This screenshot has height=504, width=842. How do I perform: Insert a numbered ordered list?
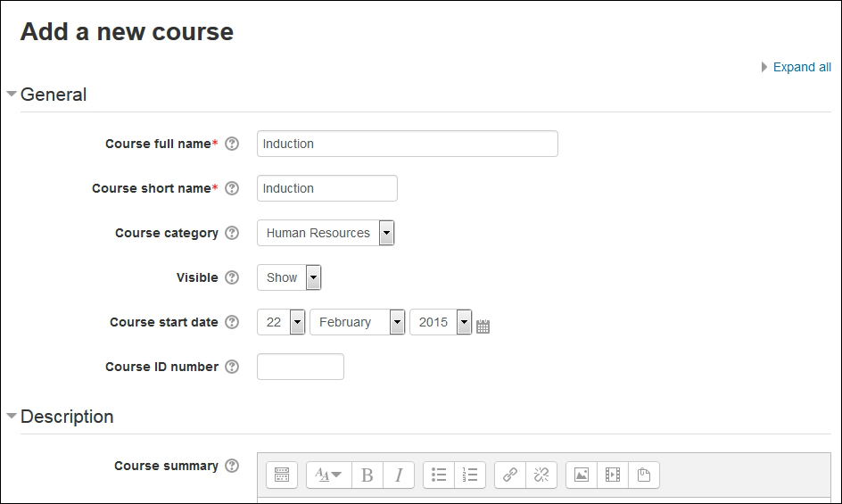coord(470,475)
